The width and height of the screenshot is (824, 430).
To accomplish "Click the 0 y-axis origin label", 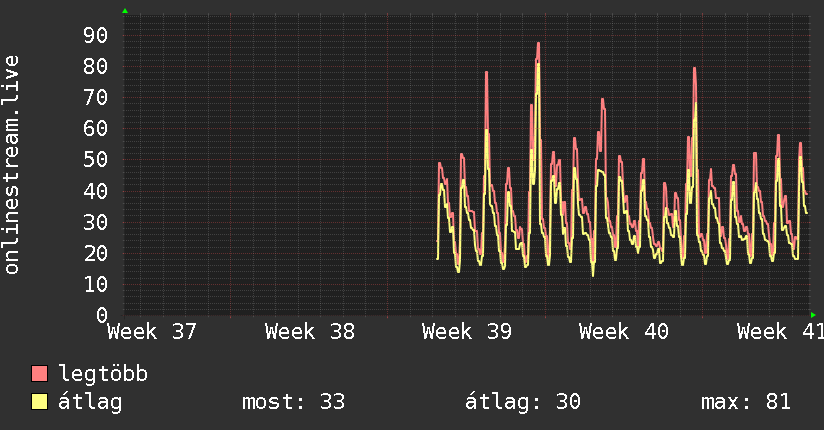I will pos(102,315).
